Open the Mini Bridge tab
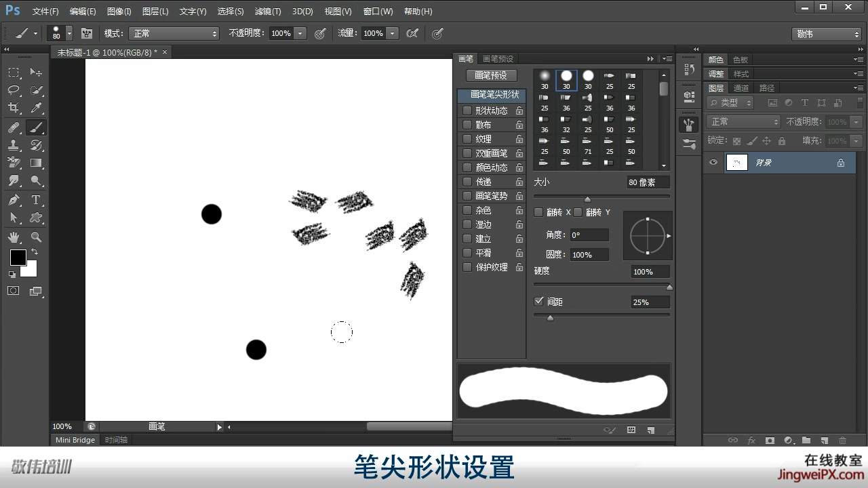Image resolution: width=868 pixels, height=488 pixels. pyautogui.click(x=75, y=440)
